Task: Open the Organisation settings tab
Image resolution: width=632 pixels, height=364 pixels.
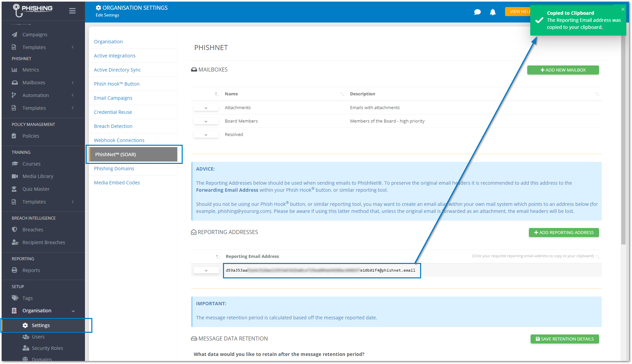Action: pos(108,42)
